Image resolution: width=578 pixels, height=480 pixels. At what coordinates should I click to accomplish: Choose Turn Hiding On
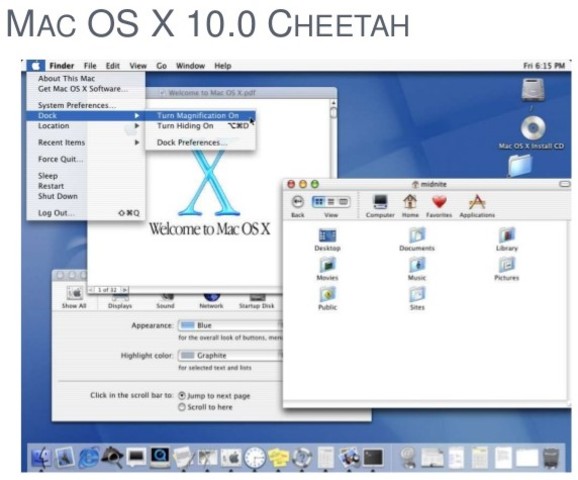coord(200,126)
